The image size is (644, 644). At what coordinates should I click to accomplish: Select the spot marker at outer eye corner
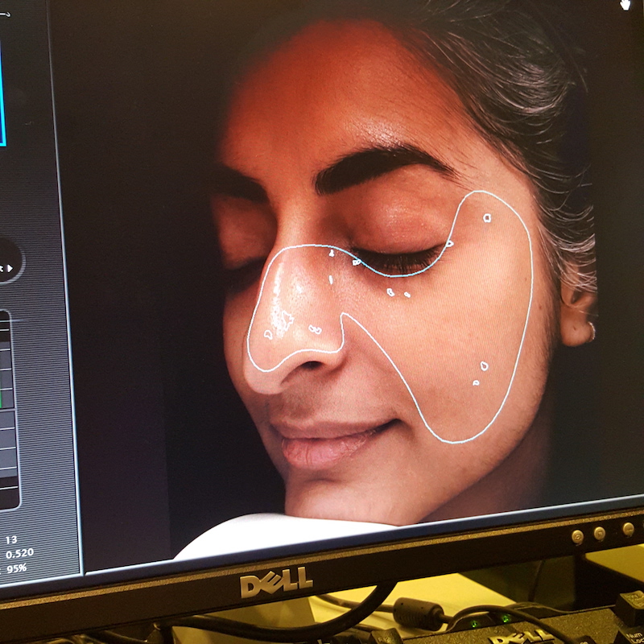449,242
